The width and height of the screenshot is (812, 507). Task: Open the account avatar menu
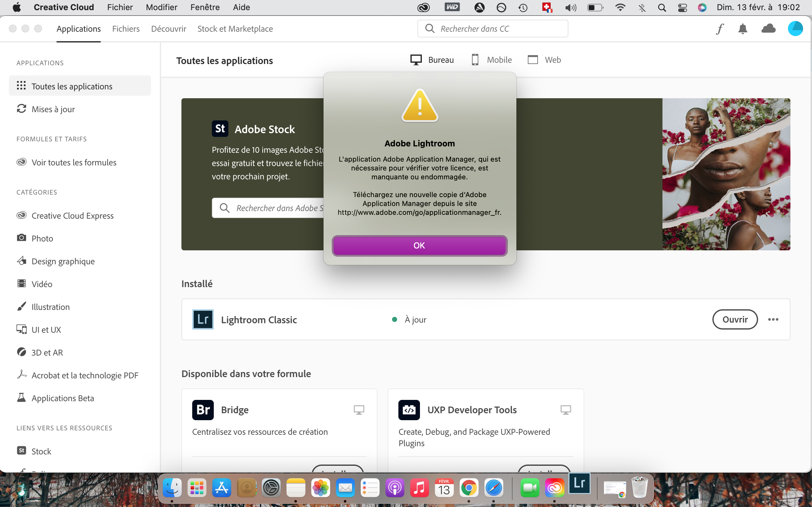[795, 29]
